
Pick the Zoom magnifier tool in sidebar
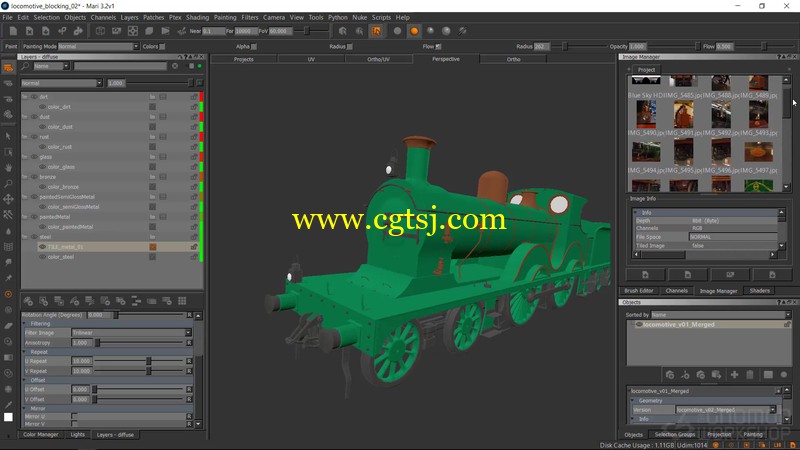click(8, 183)
